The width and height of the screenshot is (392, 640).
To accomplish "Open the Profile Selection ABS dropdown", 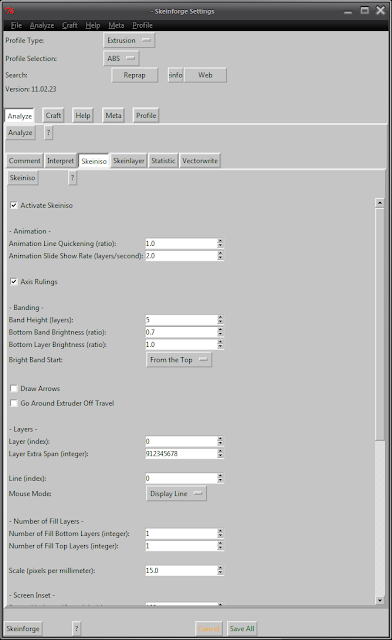I will coord(121,58).
